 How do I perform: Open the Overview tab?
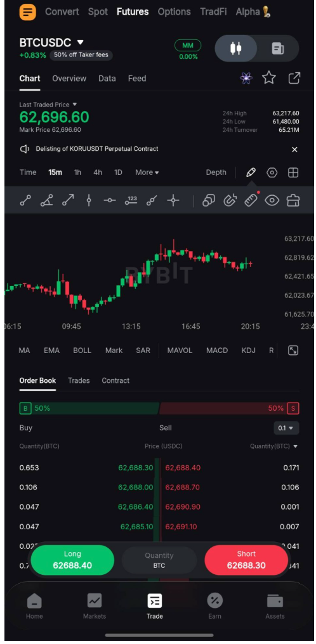point(69,79)
